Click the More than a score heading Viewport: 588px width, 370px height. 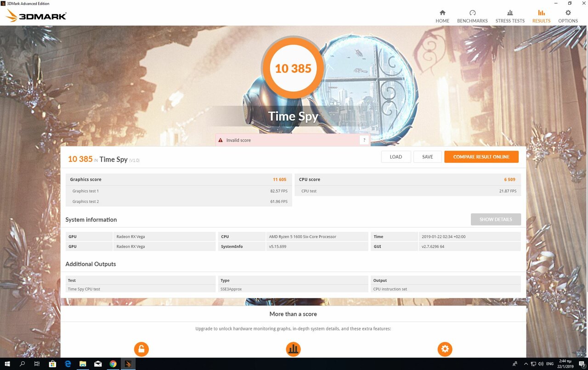click(293, 314)
